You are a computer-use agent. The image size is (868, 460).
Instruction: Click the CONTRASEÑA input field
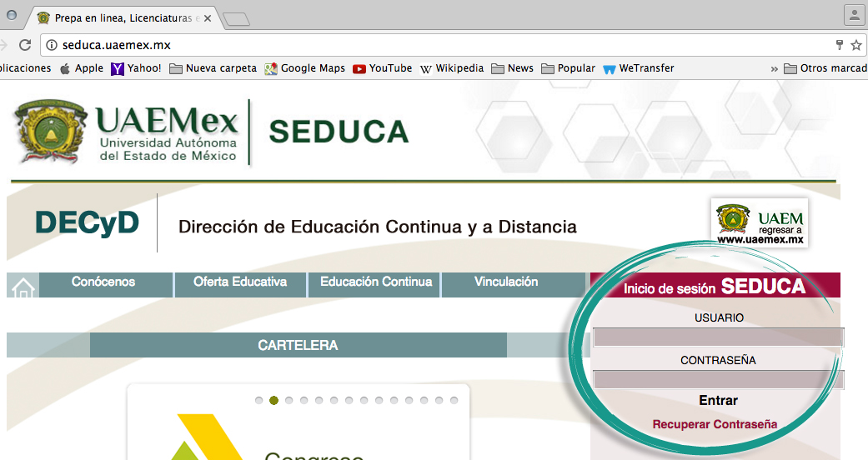pos(718,379)
